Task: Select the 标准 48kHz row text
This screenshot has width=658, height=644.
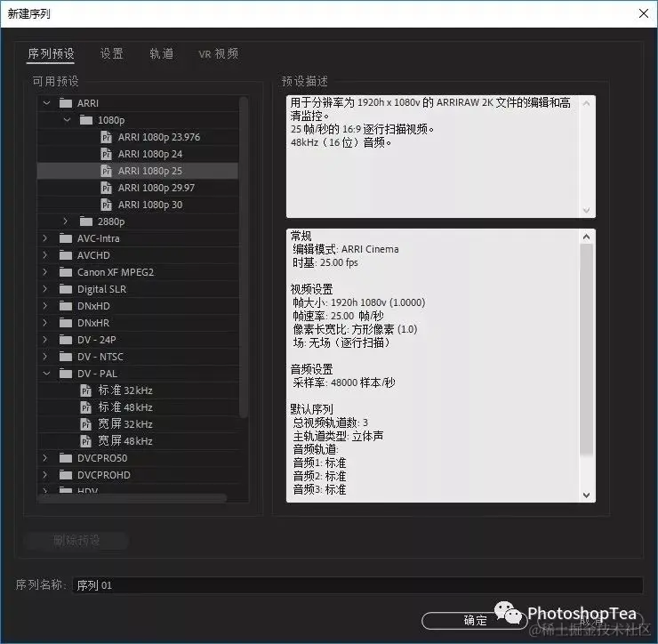Action: [x=125, y=407]
